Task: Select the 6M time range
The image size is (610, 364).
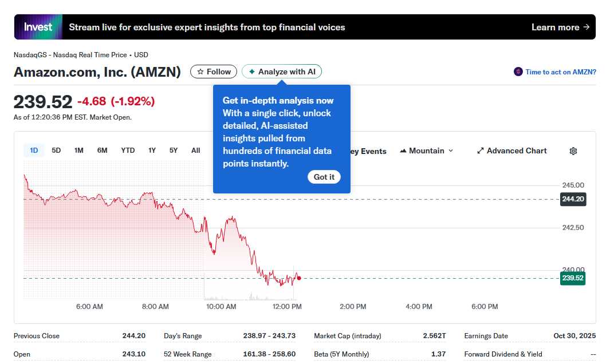Action: (102, 150)
